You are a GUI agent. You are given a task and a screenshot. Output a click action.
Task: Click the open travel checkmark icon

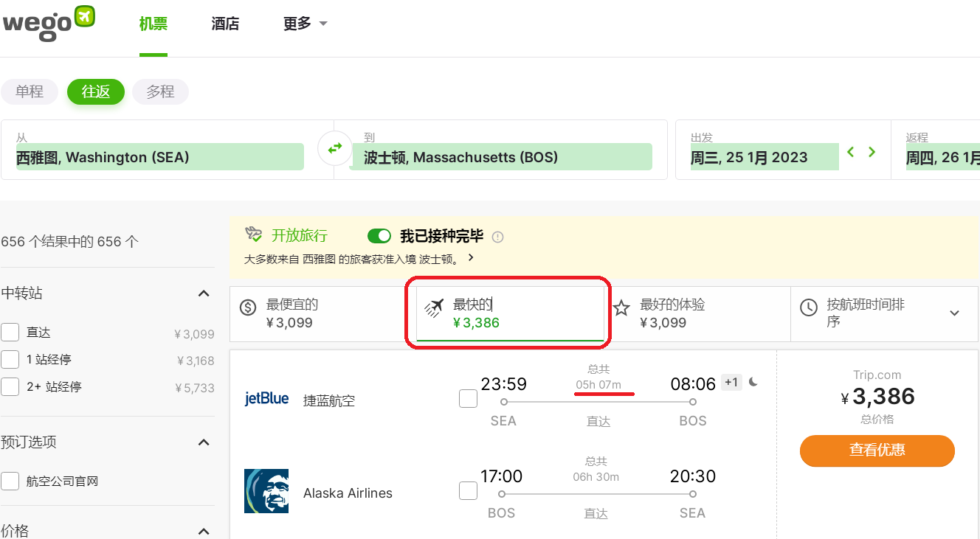coord(254,235)
